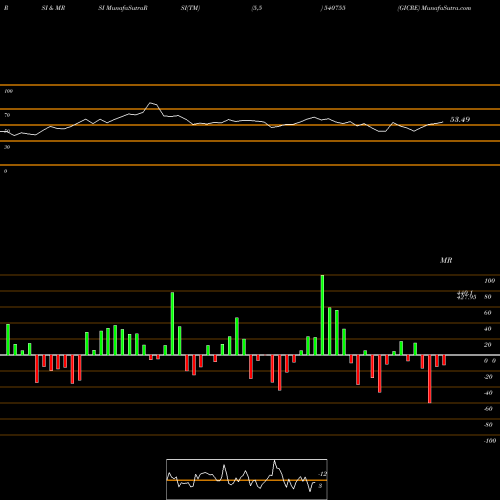Click the 40 label on MR right axis
Viewport: 500px width, 500px height.
(x=488, y=329)
